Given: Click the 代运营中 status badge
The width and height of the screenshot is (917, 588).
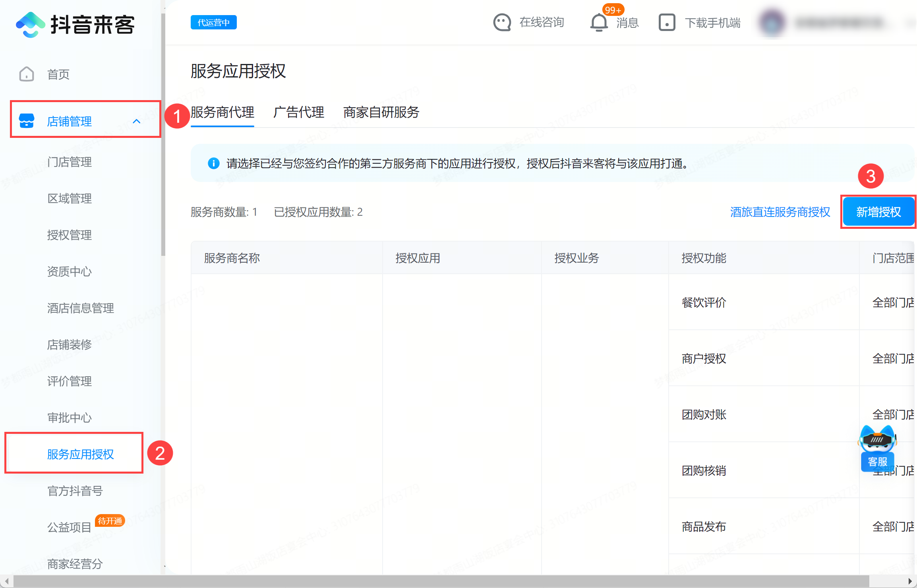Looking at the screenshot, I should (213, 23).
